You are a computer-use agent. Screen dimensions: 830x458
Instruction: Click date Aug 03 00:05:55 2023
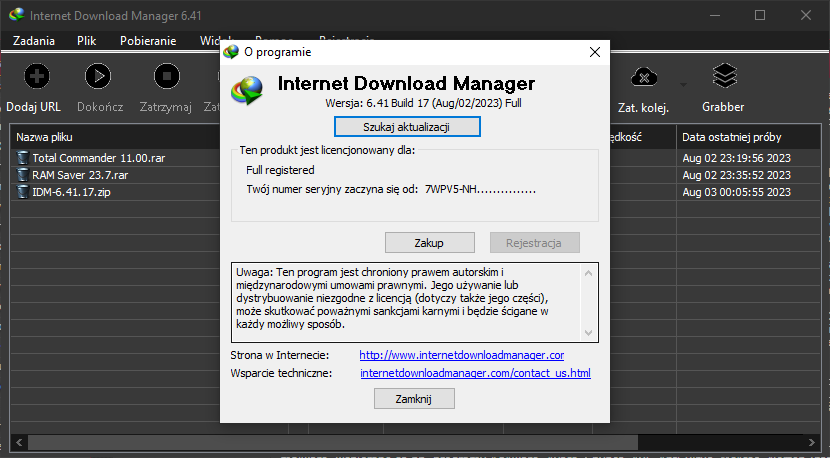[736, 192]
